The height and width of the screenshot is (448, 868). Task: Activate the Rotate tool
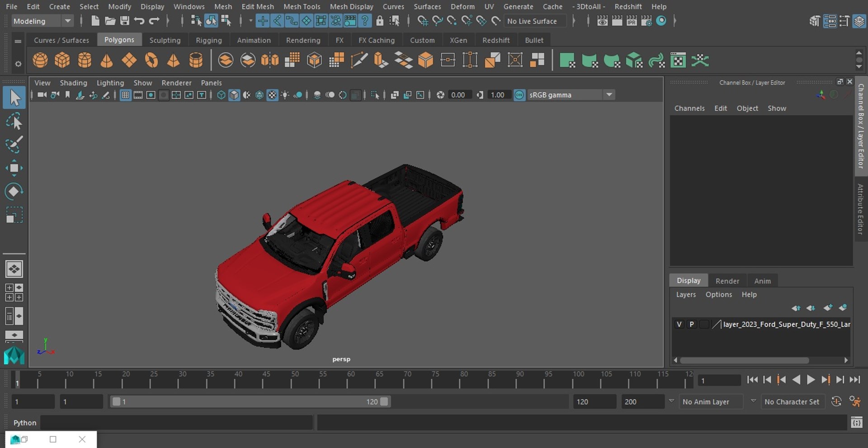14,191
